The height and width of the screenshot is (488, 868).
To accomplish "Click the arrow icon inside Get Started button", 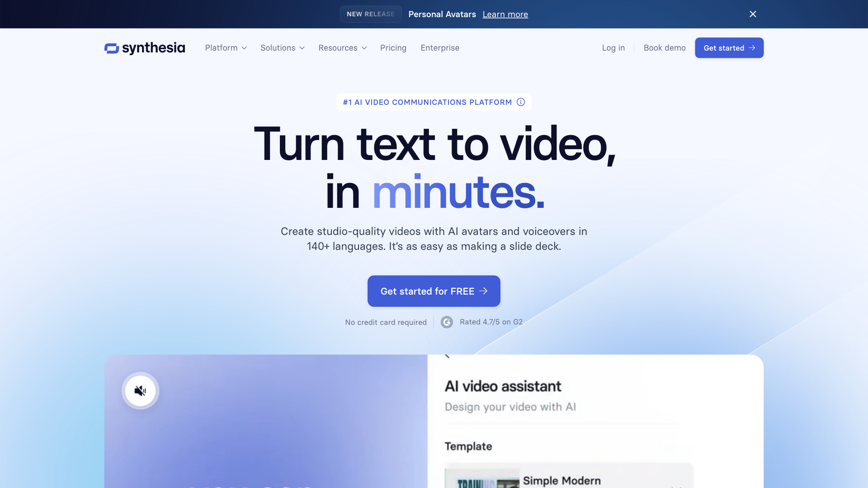I will pyautogui.click(x=752, y=47).
